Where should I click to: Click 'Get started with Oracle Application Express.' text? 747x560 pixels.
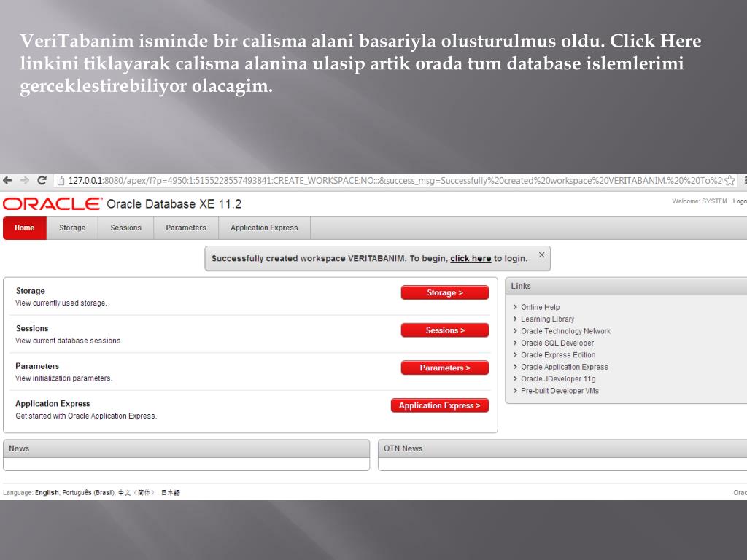pos(86,416)
